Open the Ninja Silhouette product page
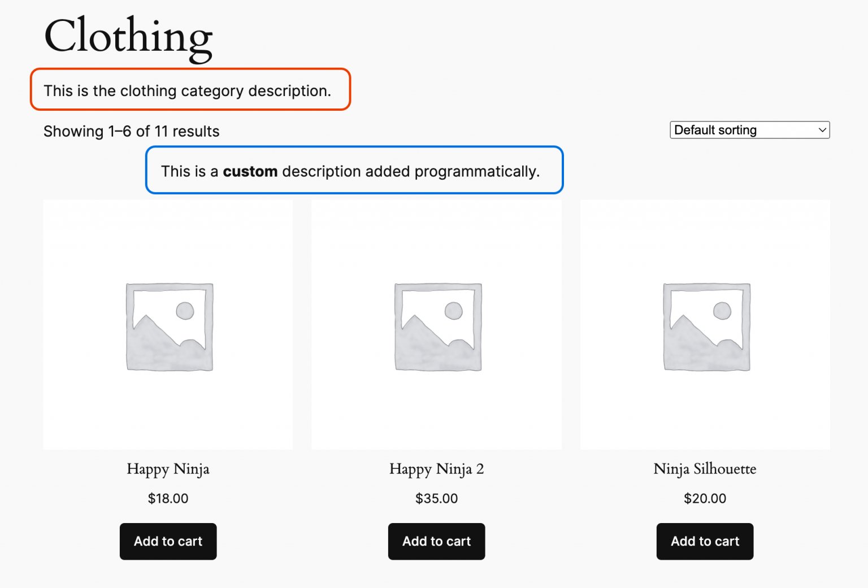Viewport: 868px width, 588px height. 705,469
